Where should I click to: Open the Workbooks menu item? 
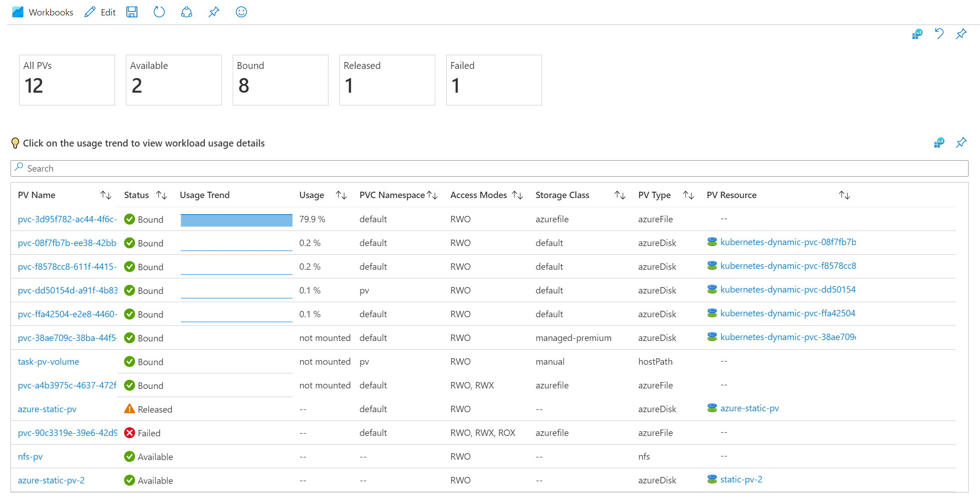coord(41,11)
